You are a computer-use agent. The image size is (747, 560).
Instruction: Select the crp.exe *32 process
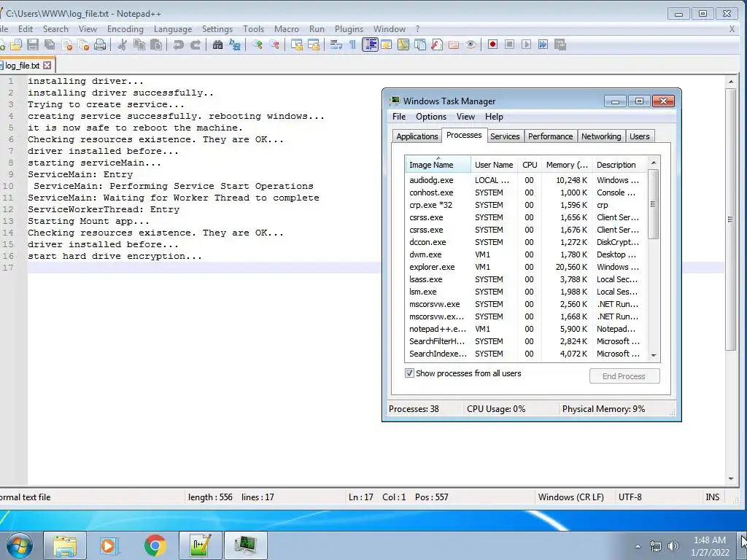click(526, 205)
